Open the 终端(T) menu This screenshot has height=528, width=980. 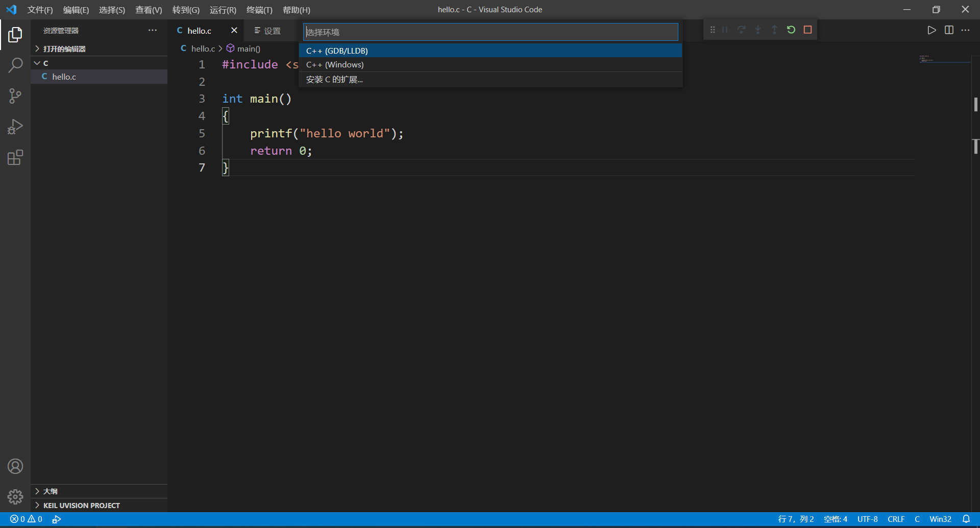[x=259, y=10]
